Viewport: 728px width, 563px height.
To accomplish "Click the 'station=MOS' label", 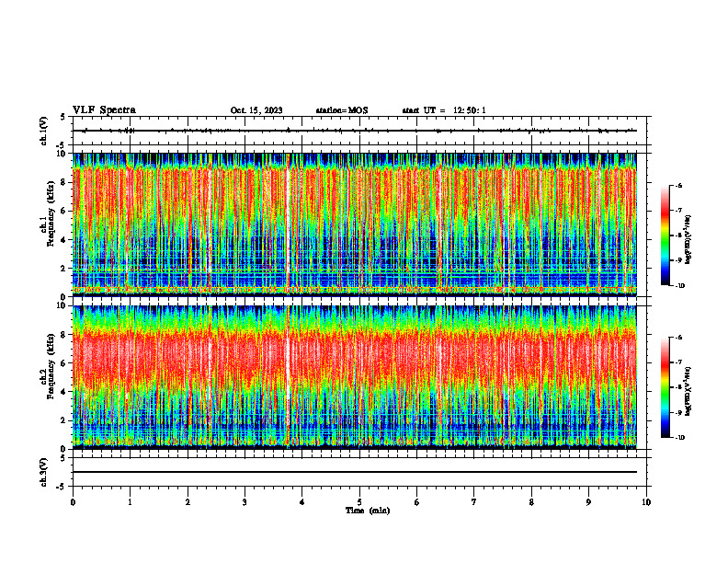I will (x=342, y=110).
